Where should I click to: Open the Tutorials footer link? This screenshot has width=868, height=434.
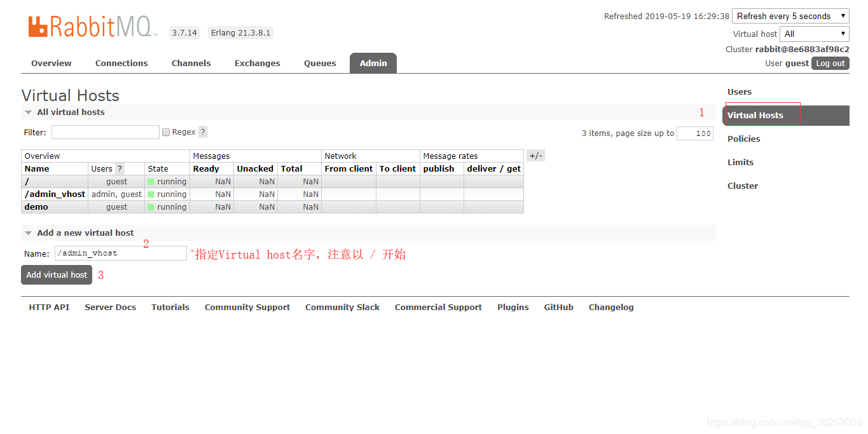(170, 307)
